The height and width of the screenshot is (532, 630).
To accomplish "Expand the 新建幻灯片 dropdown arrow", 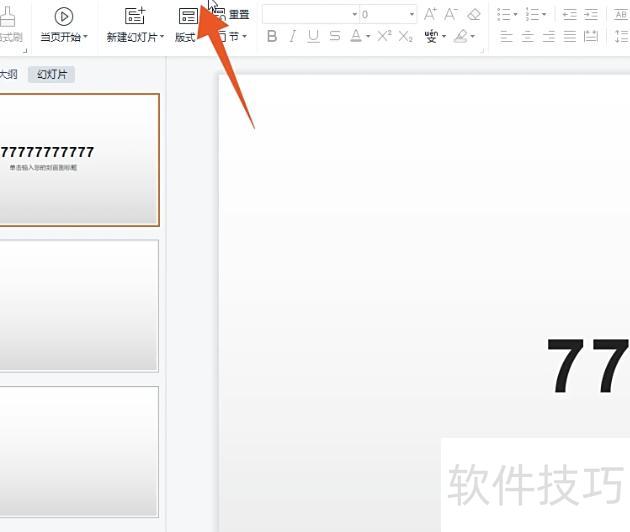I will point(162,37).
